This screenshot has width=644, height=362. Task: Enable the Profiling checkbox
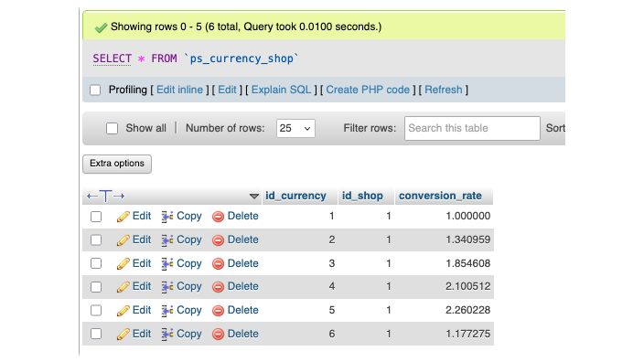click(x=95, y=90)
